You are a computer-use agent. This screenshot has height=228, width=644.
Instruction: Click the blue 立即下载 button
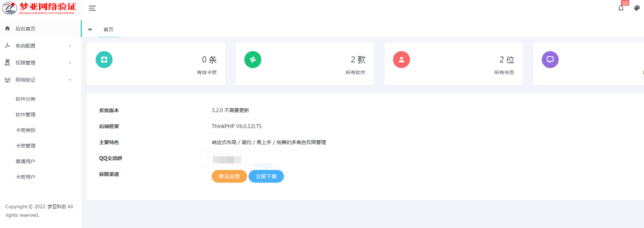266,177
